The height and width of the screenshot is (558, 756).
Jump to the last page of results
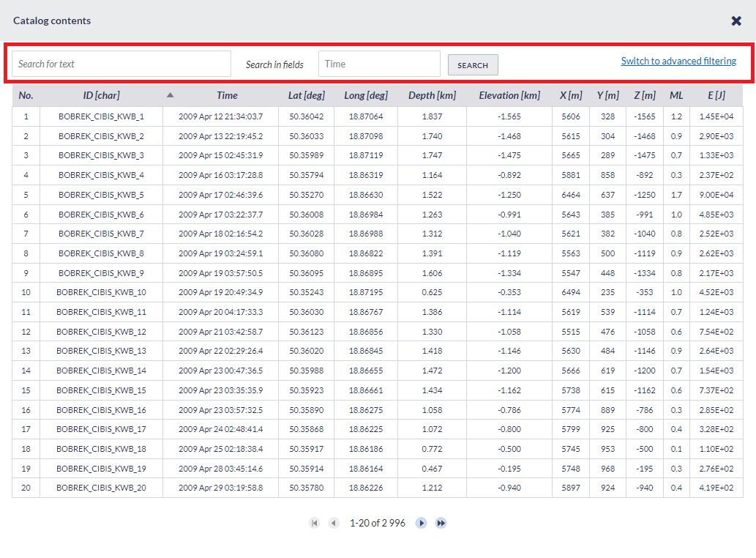pyautogui.click(x=441, y=523)
